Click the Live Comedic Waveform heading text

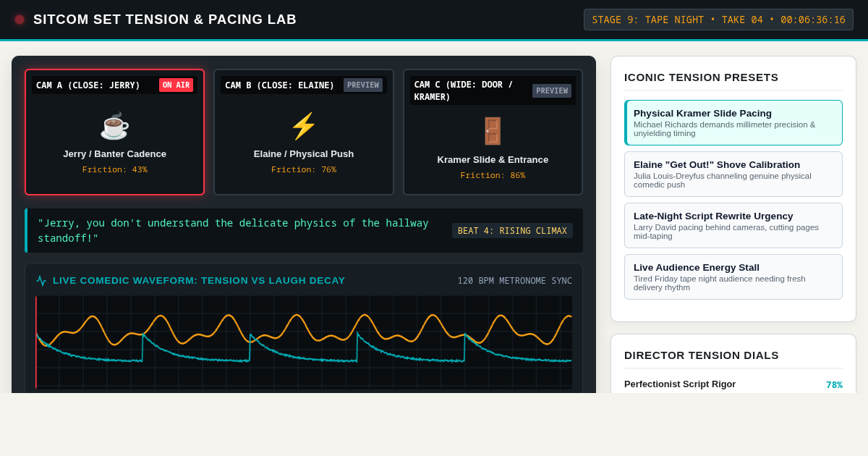coord(199,281)
